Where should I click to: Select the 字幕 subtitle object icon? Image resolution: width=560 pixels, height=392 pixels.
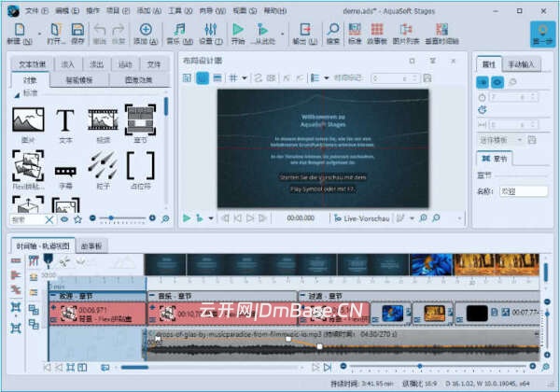point(65,176)
